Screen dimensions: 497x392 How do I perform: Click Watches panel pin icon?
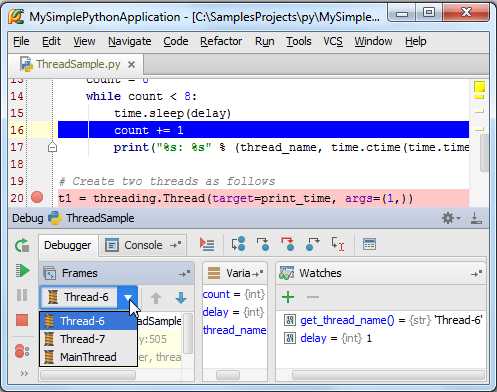[477, 274]
